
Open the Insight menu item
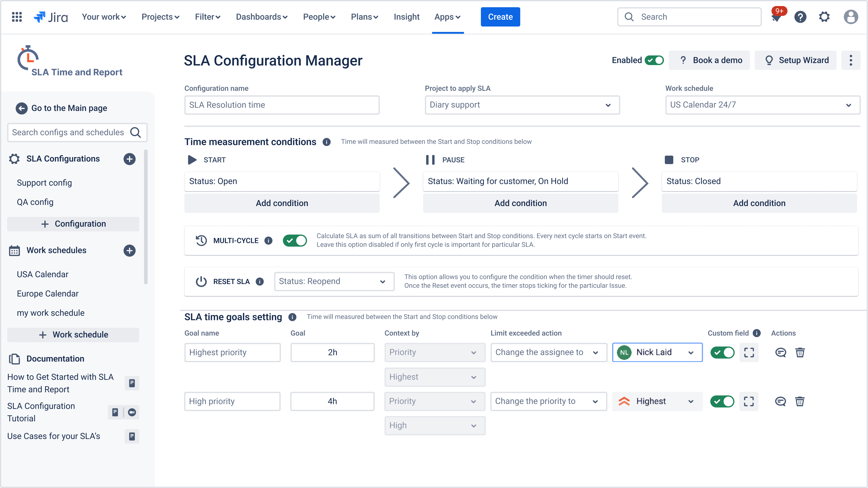click(x=406, y=17)
